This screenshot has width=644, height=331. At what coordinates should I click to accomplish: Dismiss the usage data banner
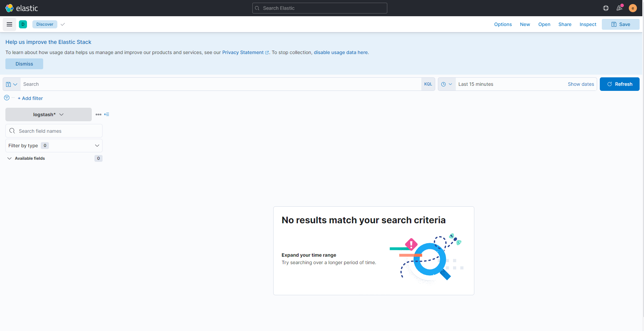pyautogui.click(x=24, y=64)
